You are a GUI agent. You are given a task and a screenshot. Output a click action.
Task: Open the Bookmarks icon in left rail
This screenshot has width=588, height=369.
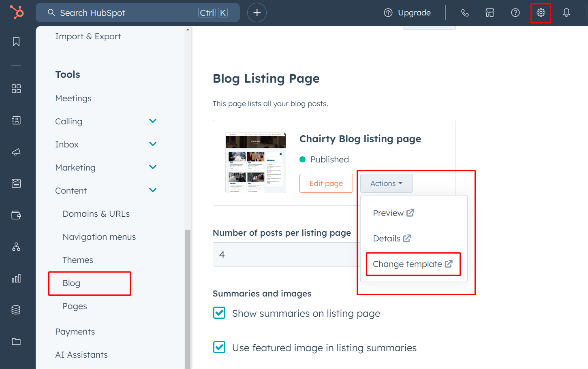tap(16, 42)
